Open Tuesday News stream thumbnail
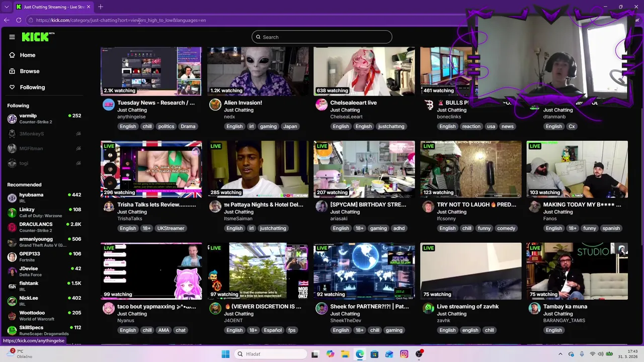This screenshot has height=362, width=644. 151,71
